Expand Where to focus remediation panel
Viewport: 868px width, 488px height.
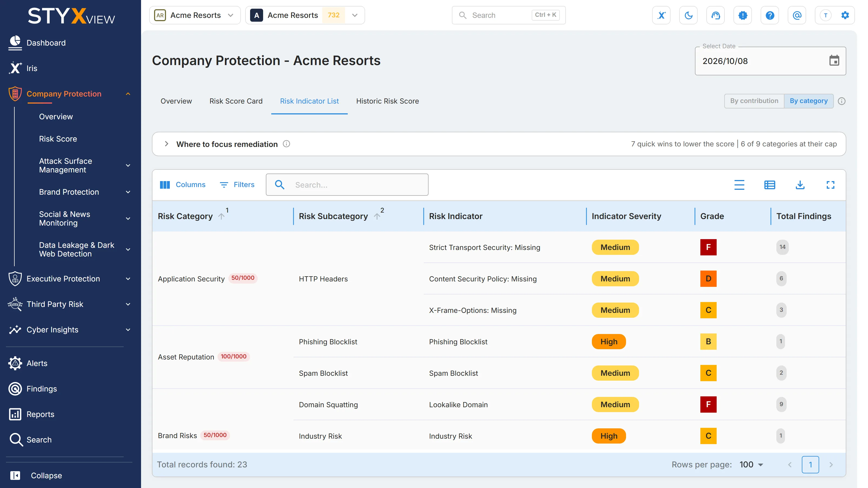pyautogui.click(x=167, y=144)
